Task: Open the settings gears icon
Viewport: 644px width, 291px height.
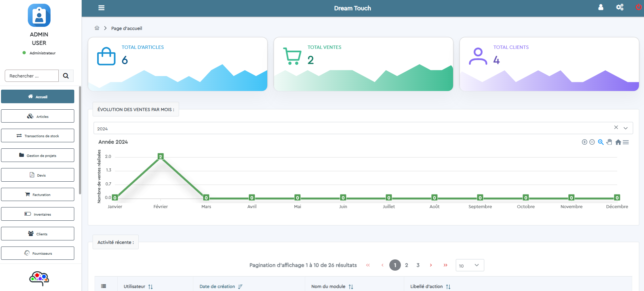Action: coord(620,7)
